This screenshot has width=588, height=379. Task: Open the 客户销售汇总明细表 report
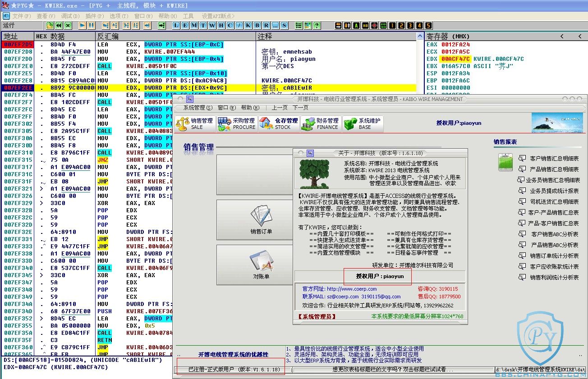pos(554,159)
